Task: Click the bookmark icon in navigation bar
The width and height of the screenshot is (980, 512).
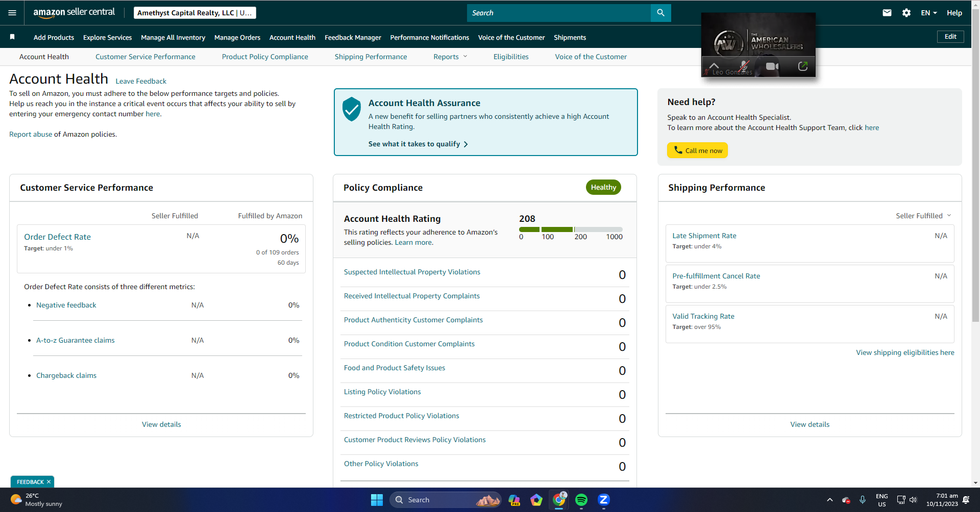Action: click(x=12, y=37)
